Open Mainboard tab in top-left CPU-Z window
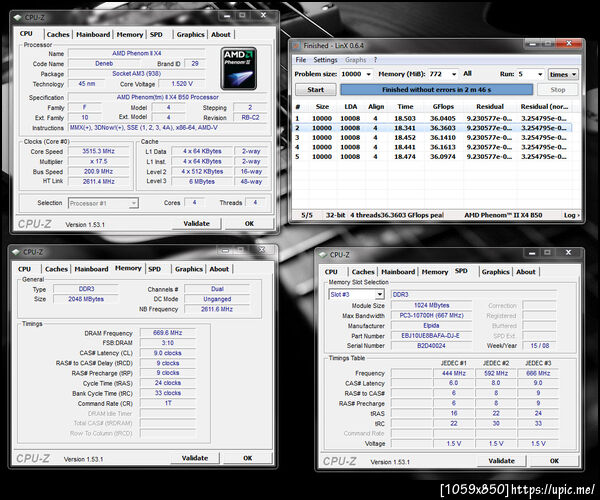 tap(93, 34)
